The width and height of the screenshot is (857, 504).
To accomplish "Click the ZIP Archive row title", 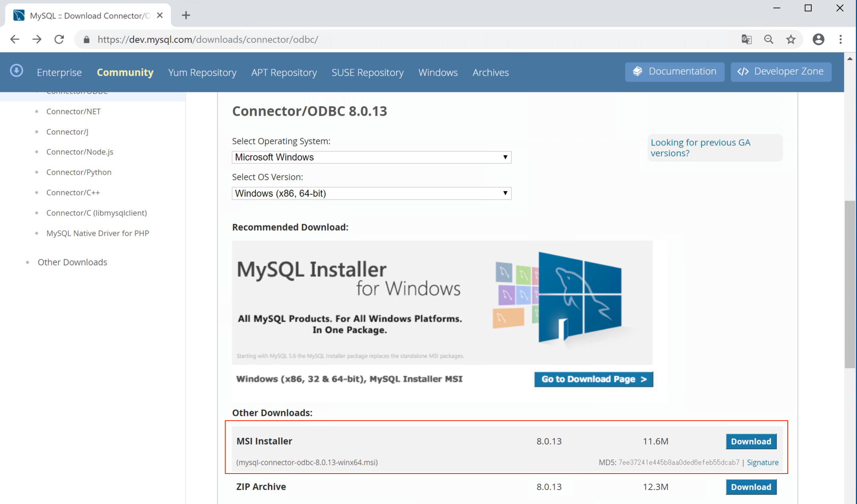I will [261, 487].
